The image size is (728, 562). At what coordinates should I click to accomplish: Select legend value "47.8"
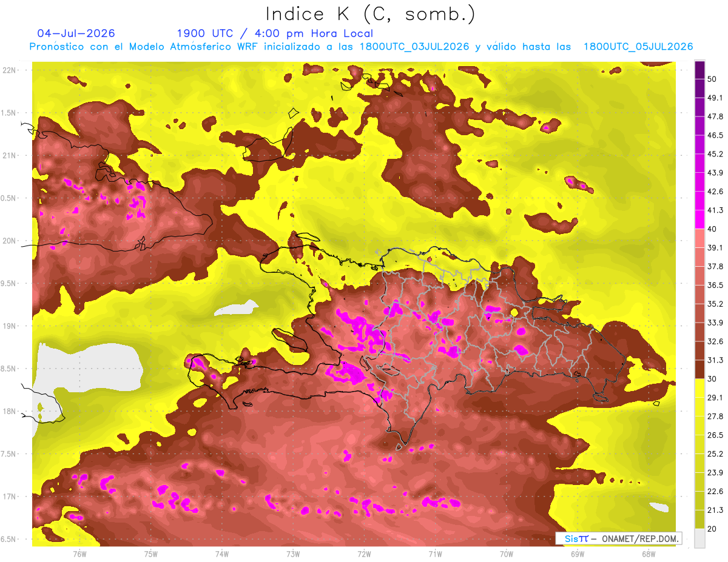(715, 116)
